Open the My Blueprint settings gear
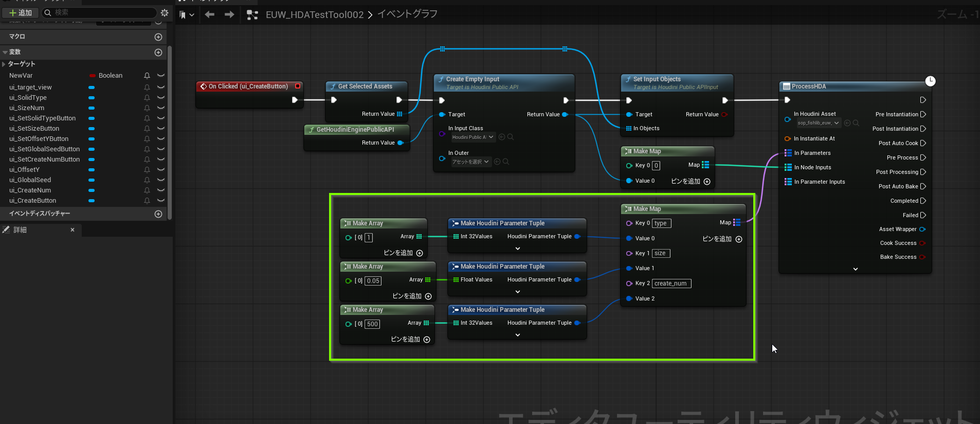980x424 pixels. (x=165, y=13)
